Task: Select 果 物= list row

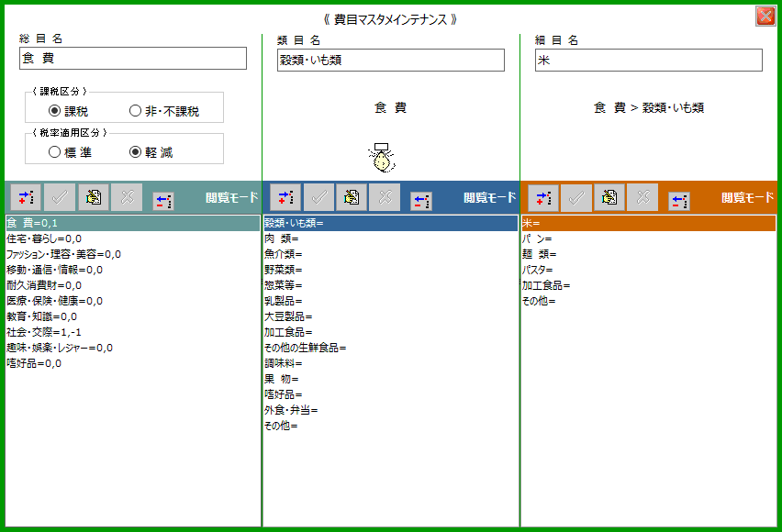Action: [x=391, y=379]
